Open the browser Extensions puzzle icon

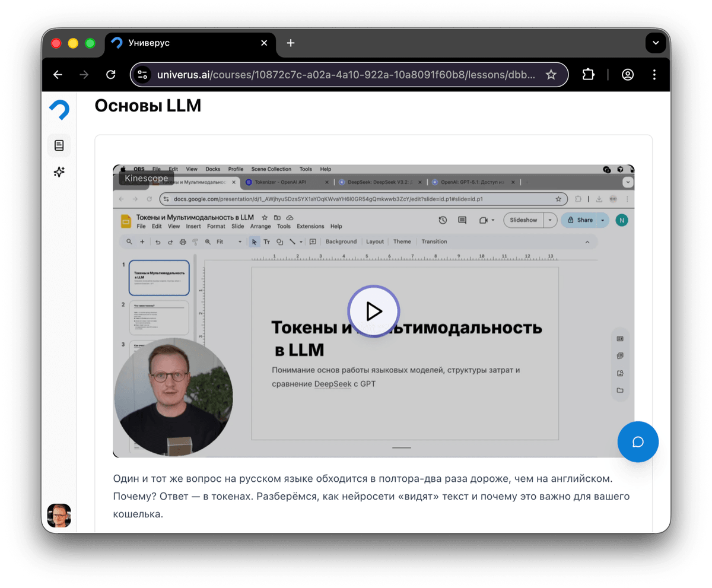click(587, 75)
